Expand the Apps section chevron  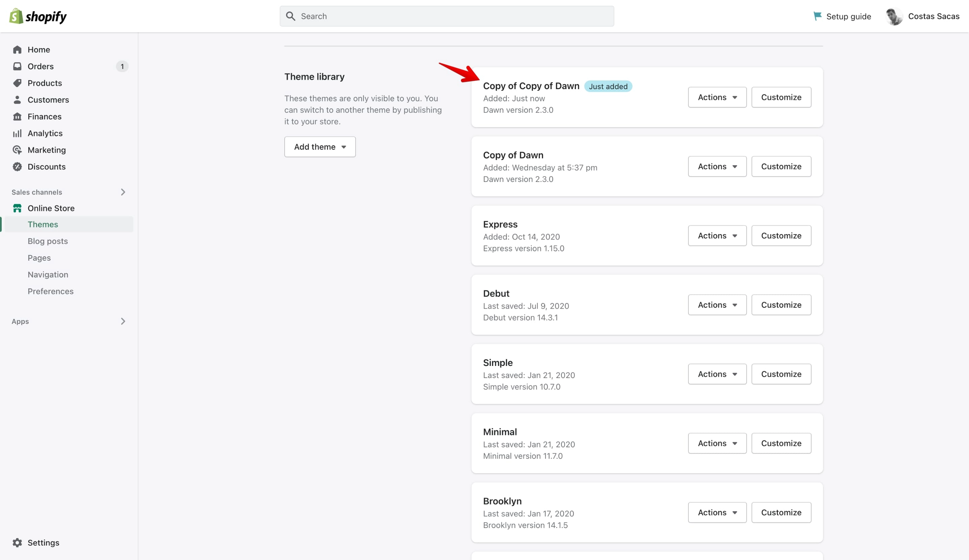point(123,321)
